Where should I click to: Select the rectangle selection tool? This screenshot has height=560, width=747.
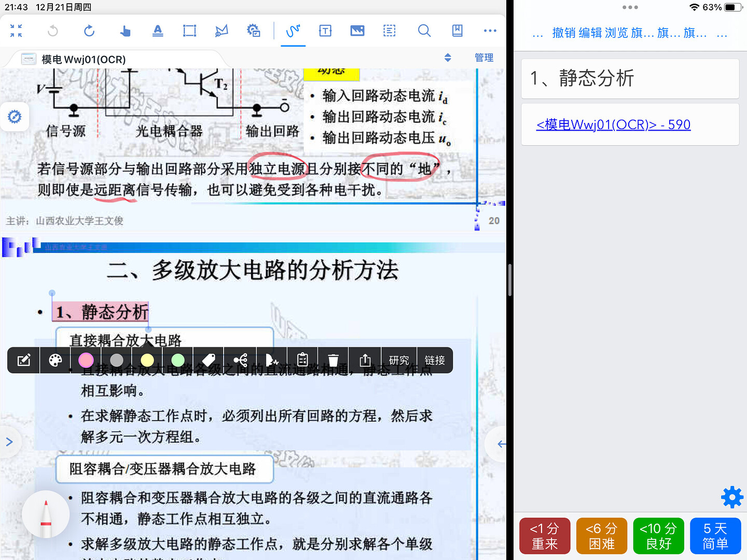[x=190, y=31]
